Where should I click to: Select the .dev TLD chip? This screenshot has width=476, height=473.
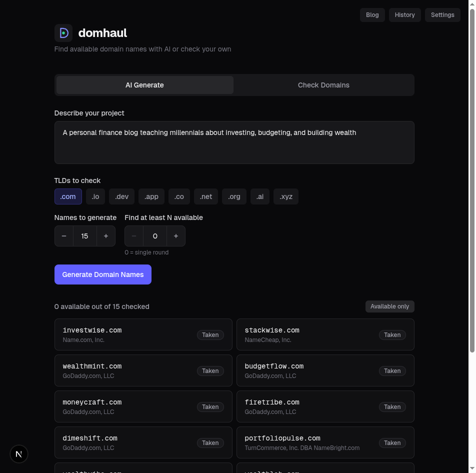click(121, 196)
